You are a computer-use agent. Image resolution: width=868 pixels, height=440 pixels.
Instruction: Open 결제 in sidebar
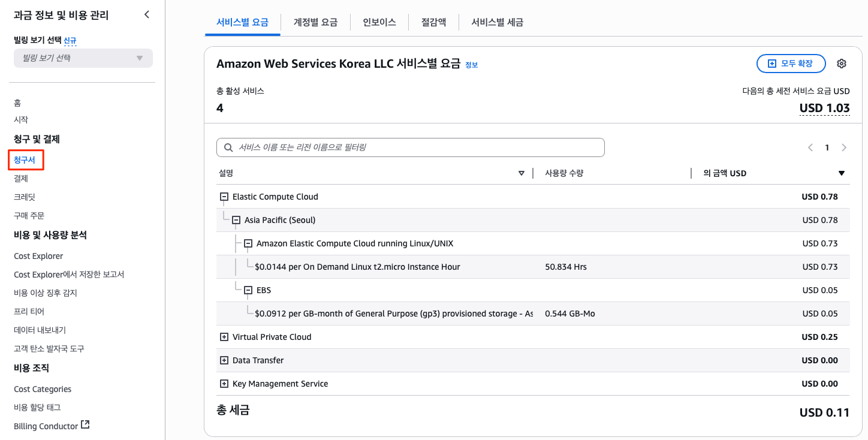pos(21,179)
